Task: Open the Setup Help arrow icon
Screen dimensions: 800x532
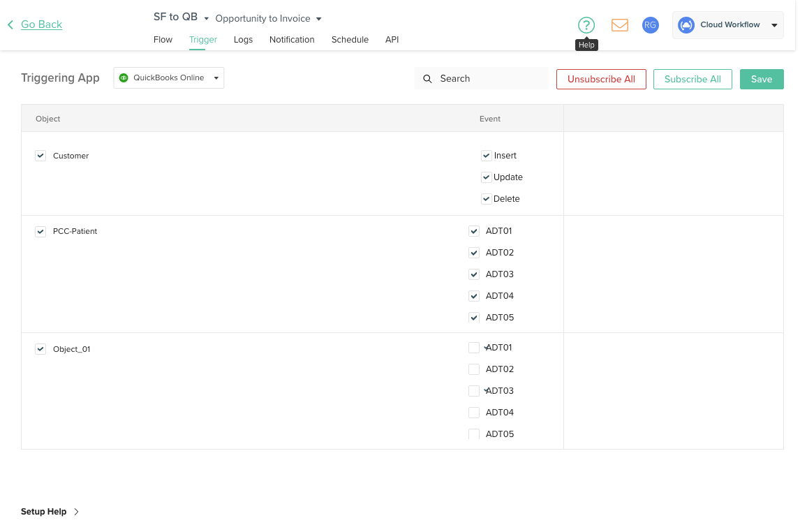Action: click(x=77, y=511)
